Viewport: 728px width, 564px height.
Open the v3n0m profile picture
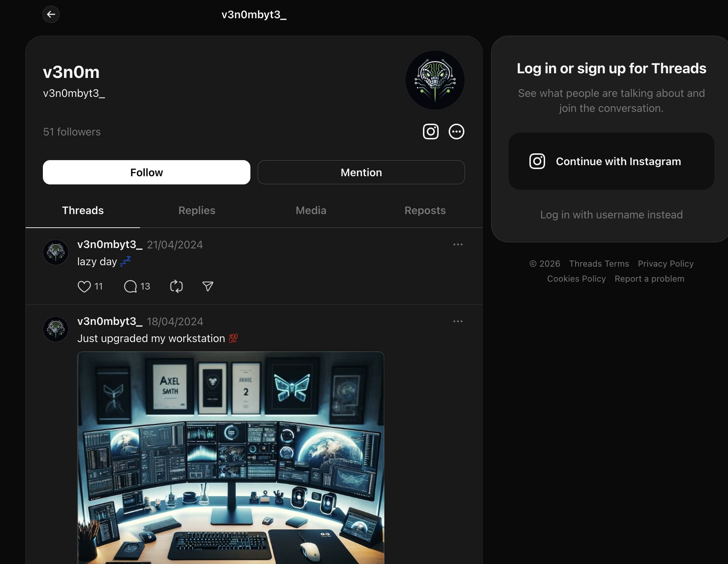(435, 80)
